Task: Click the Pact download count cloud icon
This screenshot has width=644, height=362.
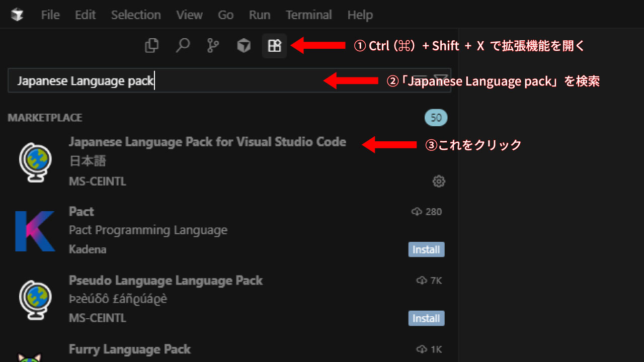Action: pos(417,212)
